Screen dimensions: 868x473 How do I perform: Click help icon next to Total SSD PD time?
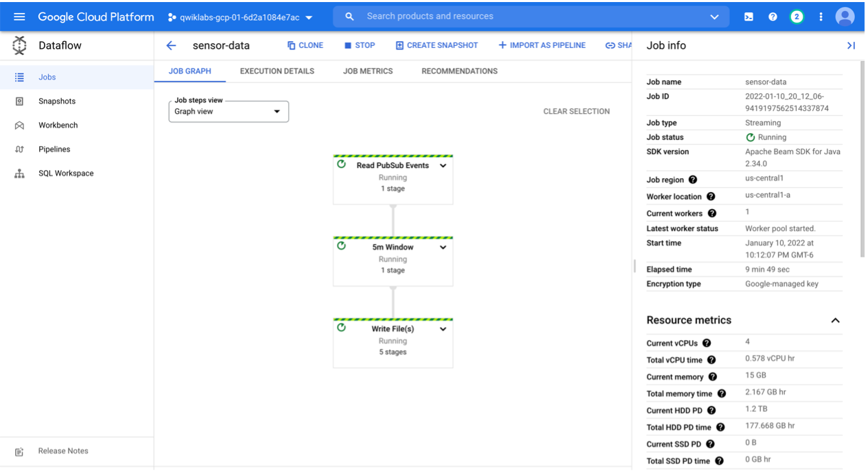point(719,461)
